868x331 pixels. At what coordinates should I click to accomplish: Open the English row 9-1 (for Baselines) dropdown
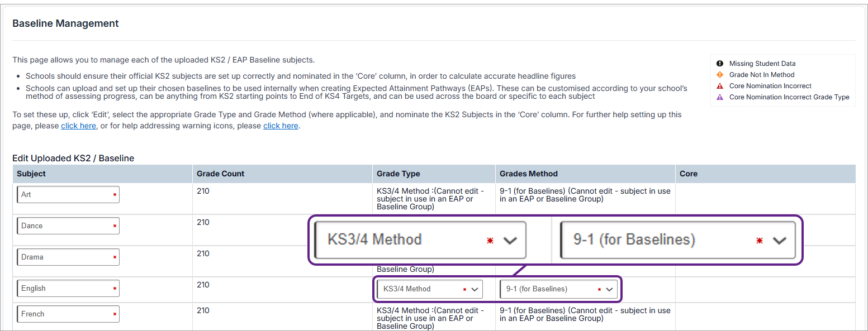click(x=558, y=289)
